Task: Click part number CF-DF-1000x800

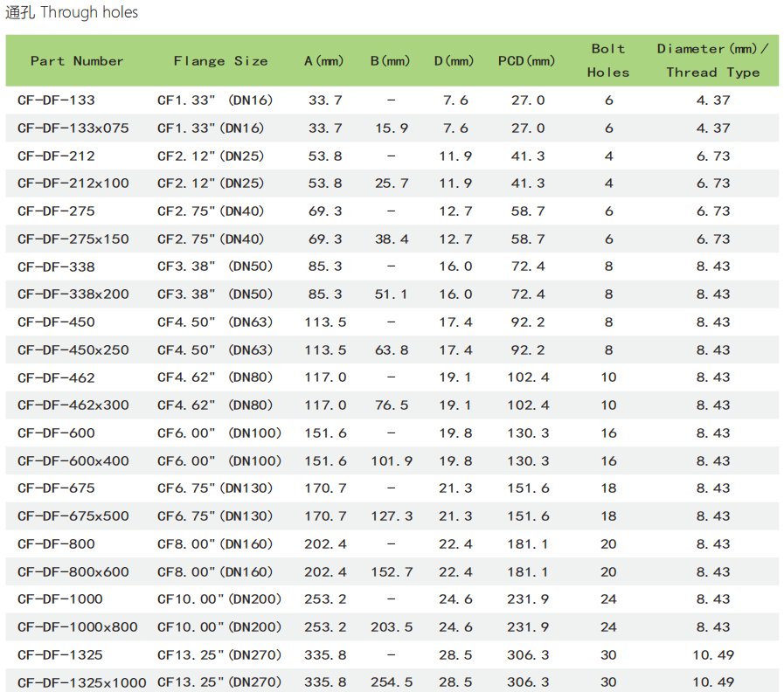Action: tap(77, 627)
